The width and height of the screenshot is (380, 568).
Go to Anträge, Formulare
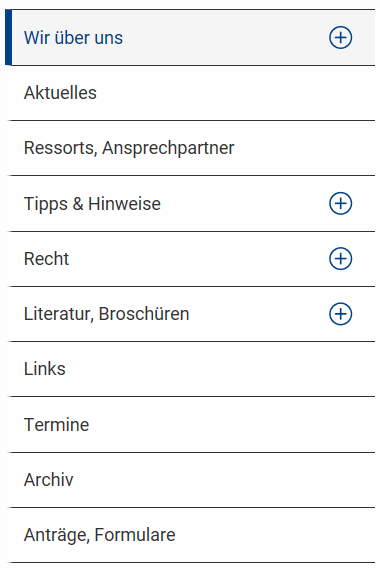pos(100,535)
